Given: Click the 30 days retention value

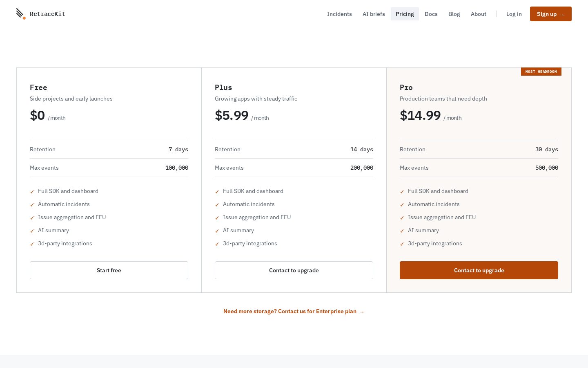Looking at the screenshot, I should (x=547, y=150).
